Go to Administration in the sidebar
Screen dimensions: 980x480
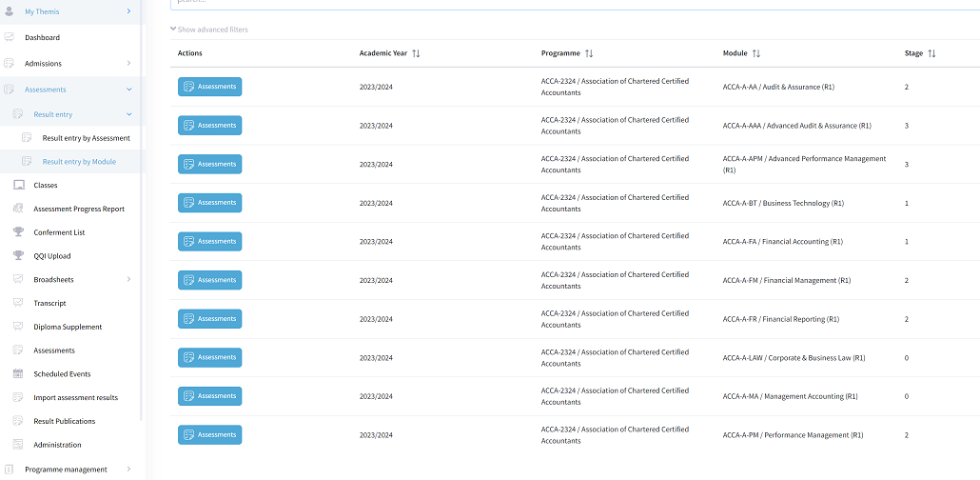point(57,445)
